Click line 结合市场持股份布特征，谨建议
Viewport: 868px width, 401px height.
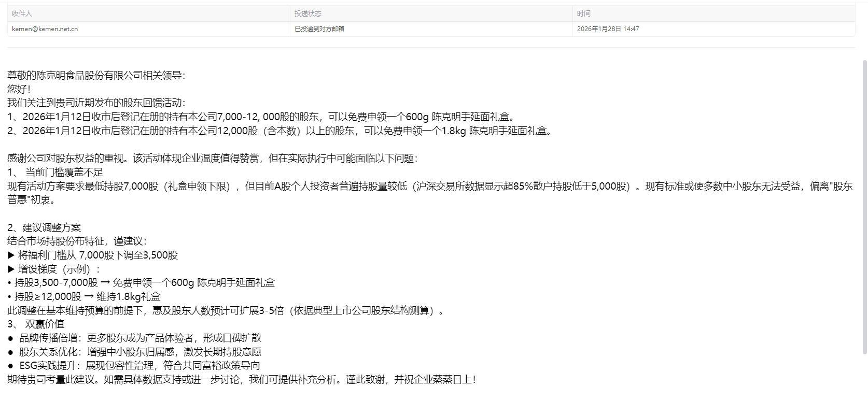78,241
